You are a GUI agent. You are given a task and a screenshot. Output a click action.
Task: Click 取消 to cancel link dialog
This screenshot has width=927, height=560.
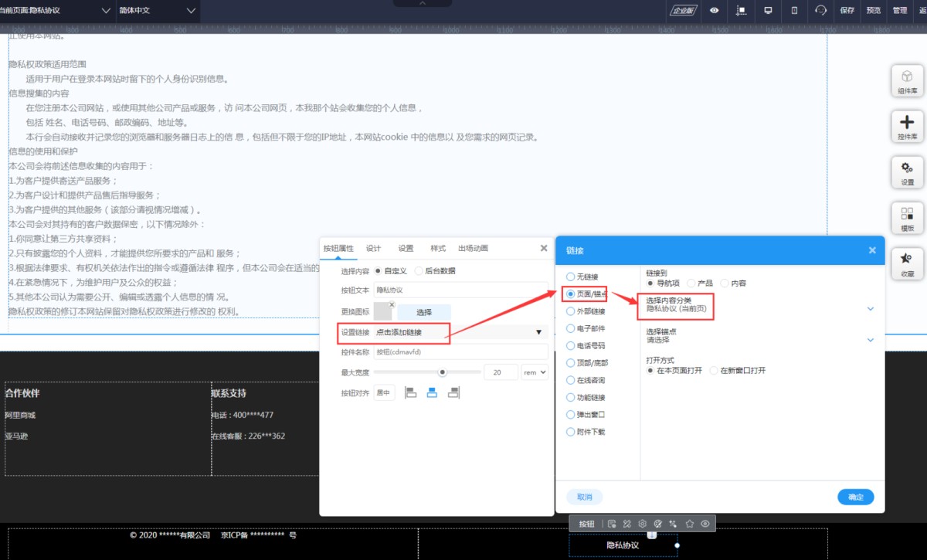pos(585,497)
